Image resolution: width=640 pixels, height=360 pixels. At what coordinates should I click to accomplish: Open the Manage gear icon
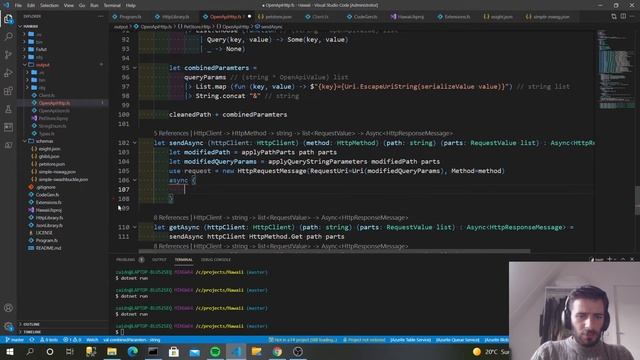[x=8, y=326]
